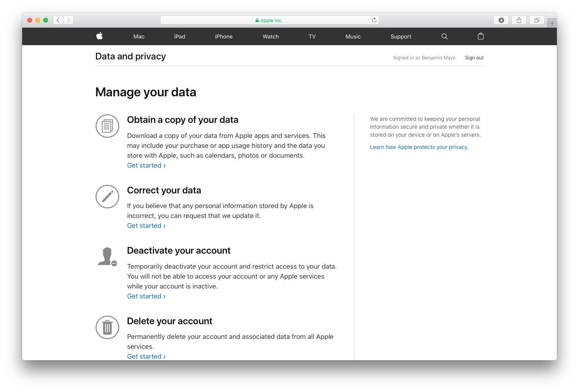Open a new tab with the plus icon

(552, 23)
